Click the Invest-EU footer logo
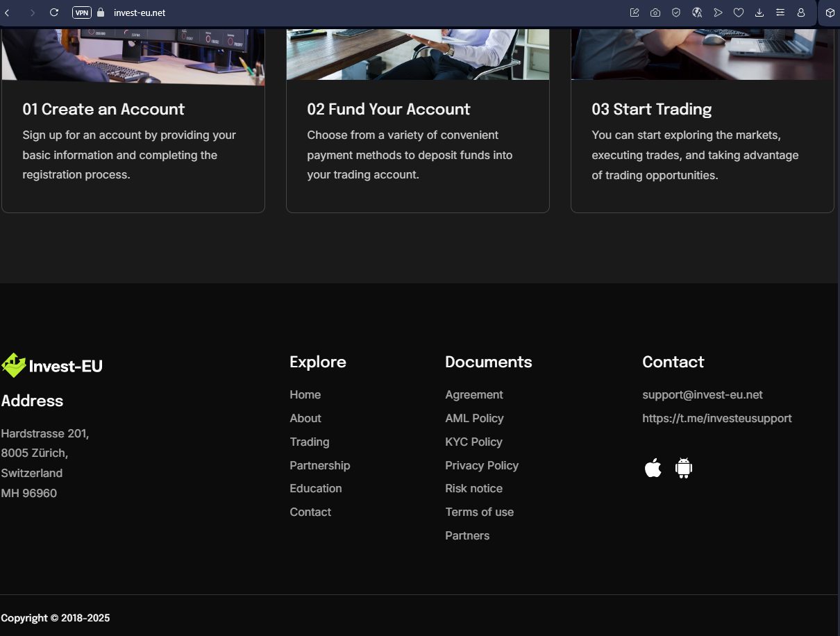This screenshot has width=840, height=636. (x=52, y=365)
